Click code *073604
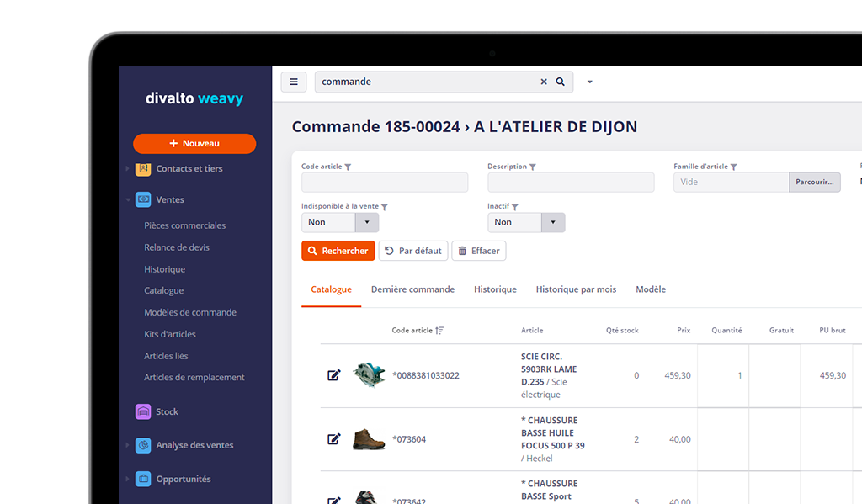The image size is (862, 504). point(409,439)
